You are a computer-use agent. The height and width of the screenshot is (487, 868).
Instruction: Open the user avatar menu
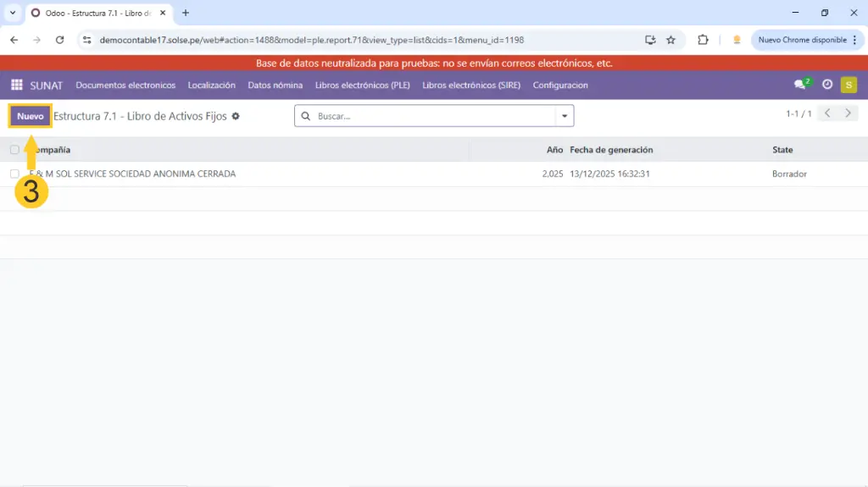(849, 85)
